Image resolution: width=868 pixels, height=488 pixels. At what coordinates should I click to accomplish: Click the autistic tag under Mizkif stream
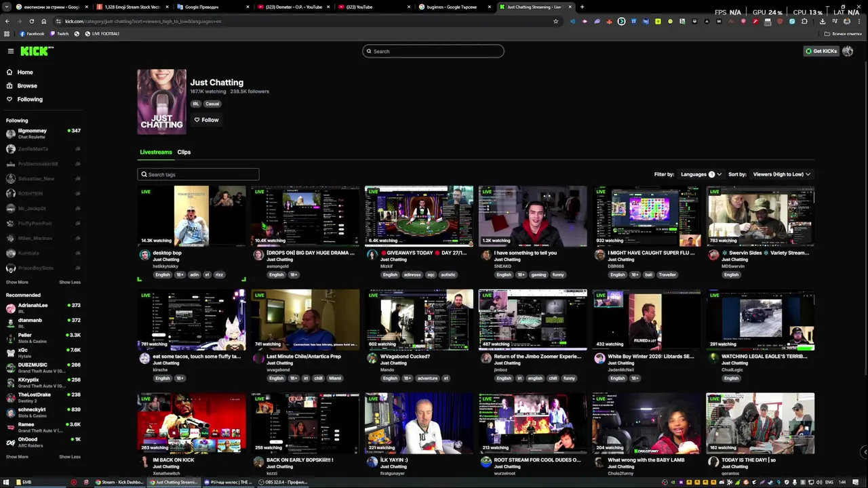(x=448, y=274)
